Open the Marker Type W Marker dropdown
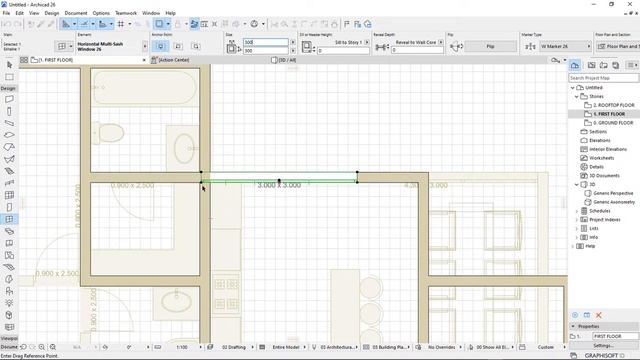Image resolution: width=640 pixels, height=360 pixels. (x=565, y=47)
